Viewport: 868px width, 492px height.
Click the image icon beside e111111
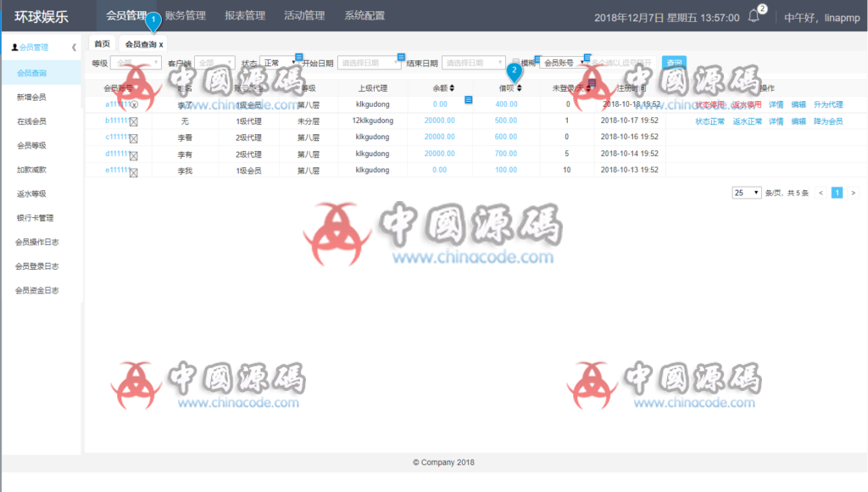(x=133, y=172)
